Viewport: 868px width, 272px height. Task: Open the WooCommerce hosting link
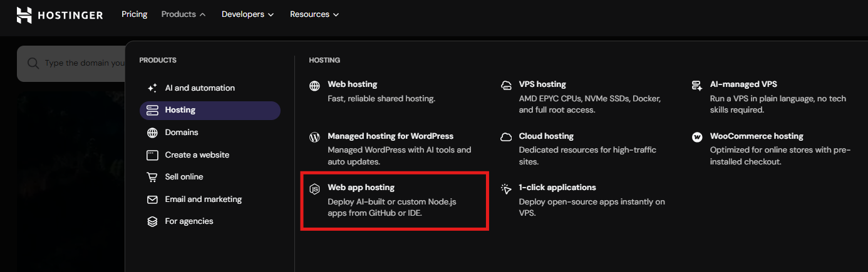click(x=757, y=136)
